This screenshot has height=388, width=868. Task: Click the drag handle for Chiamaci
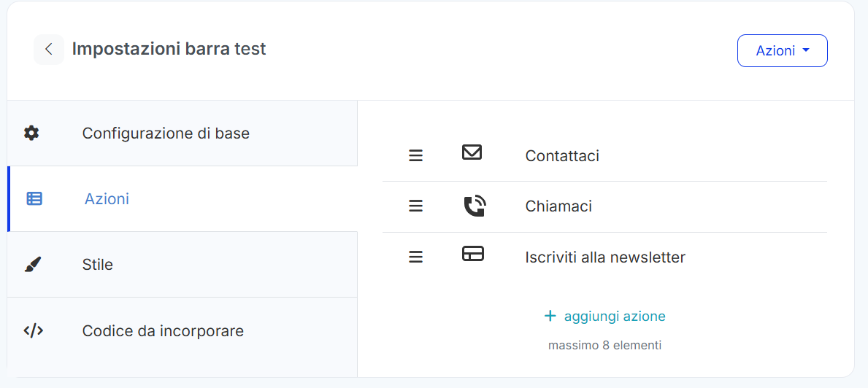pyautogui.click(x=415, y=206)
